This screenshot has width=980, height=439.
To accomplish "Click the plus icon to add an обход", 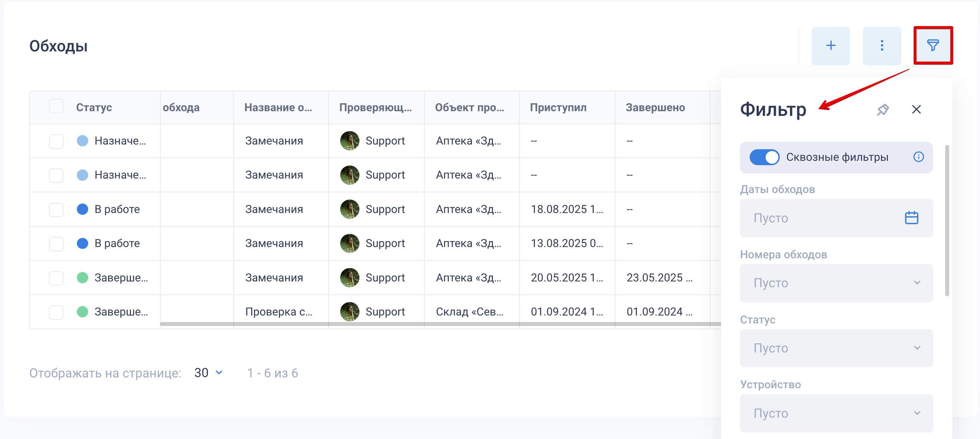I will point(831,46).
